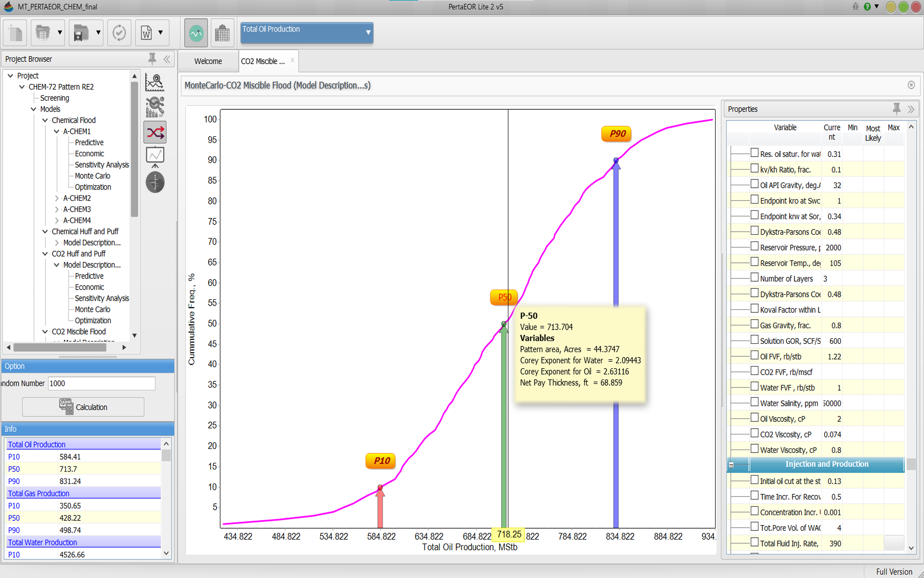Switch to table grid view icon

point(222,33)
